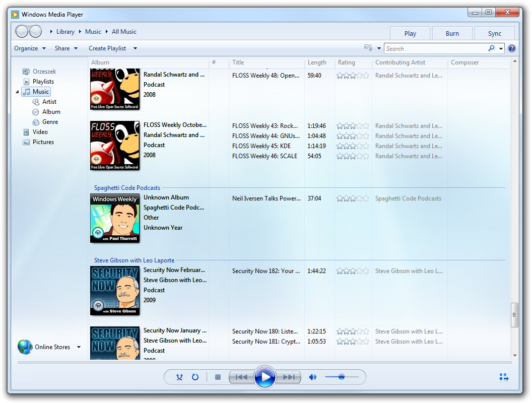Select track FLOSS Weekly 45: KDE

(261, 146)
